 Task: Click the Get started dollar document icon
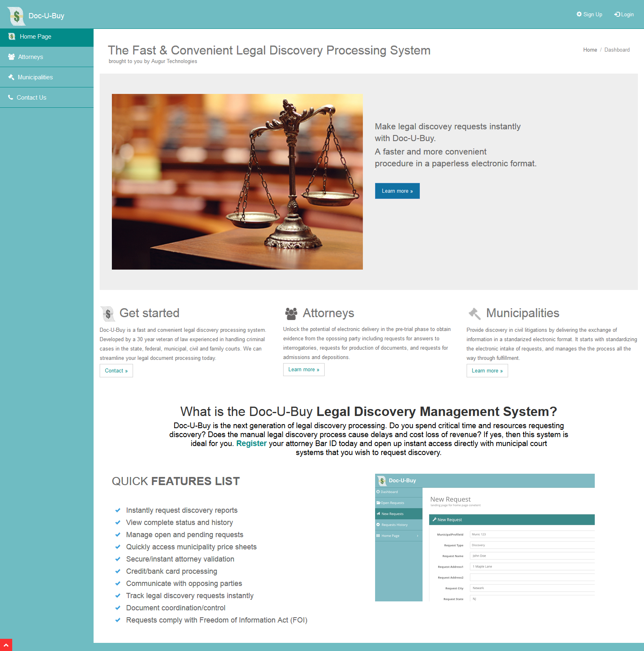(108, 314)
